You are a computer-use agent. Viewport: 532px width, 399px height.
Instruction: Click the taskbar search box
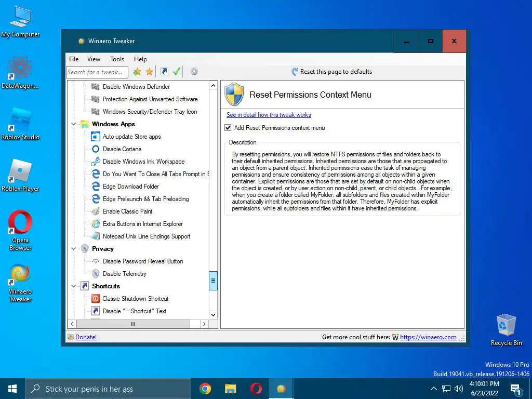pos(109,389)
